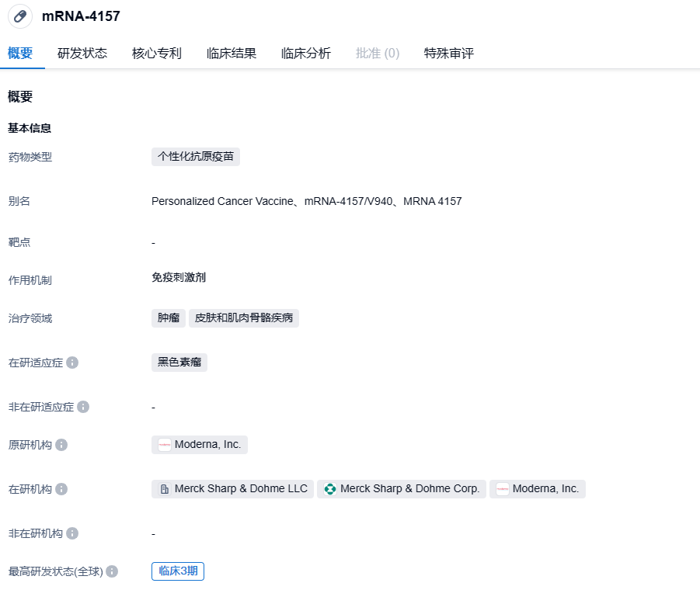Click the pill drug icon beside mRNA-4157
Viewport: 700px width, 597px height.
pyautogui.click(x=20, y=16)
